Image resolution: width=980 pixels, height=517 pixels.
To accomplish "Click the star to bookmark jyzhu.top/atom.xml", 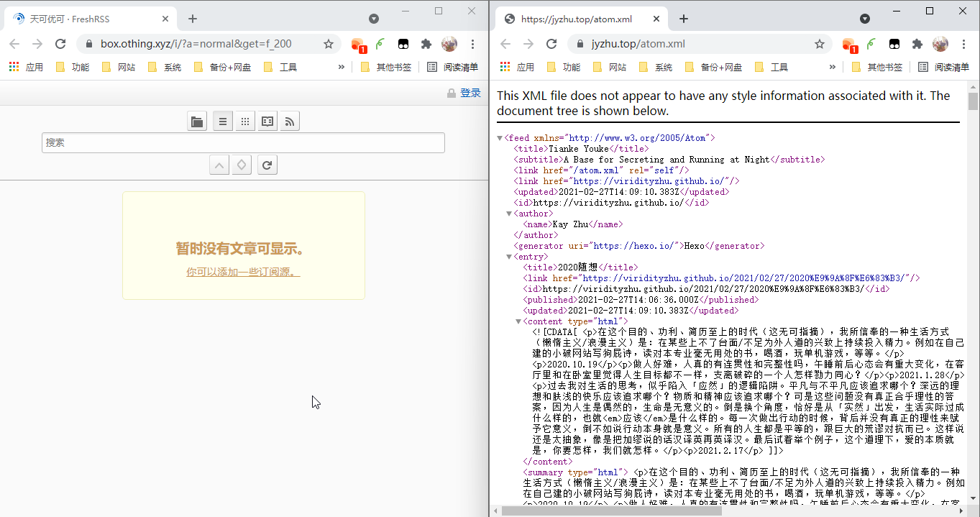I will [820, 44].
